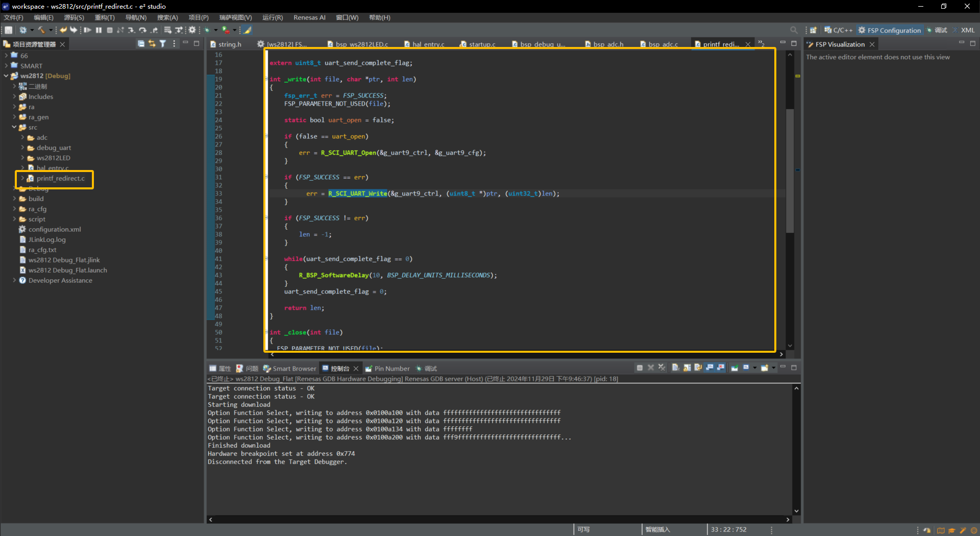Viewport: 980px width, 536px height.
Task: Toggle the 智能插入 insert mode in status bar
Action: [x=657, y=530]
